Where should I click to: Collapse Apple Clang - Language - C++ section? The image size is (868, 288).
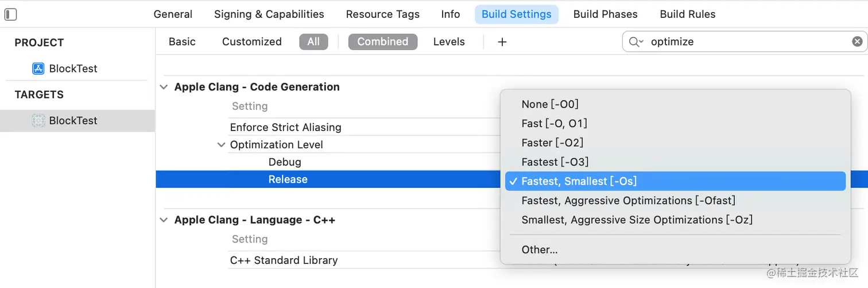pos(164,220)
